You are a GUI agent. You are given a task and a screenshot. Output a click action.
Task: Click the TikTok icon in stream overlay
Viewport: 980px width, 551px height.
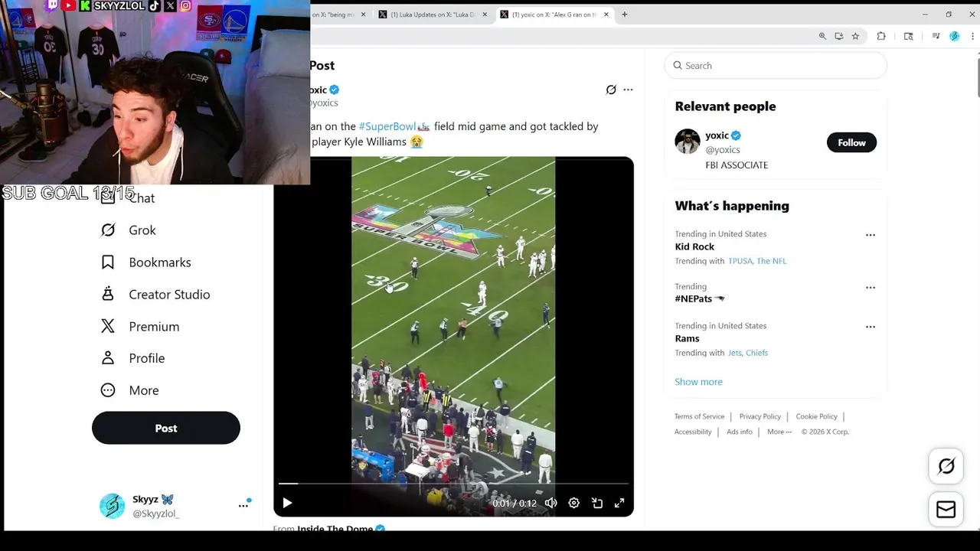coord(155,5)
